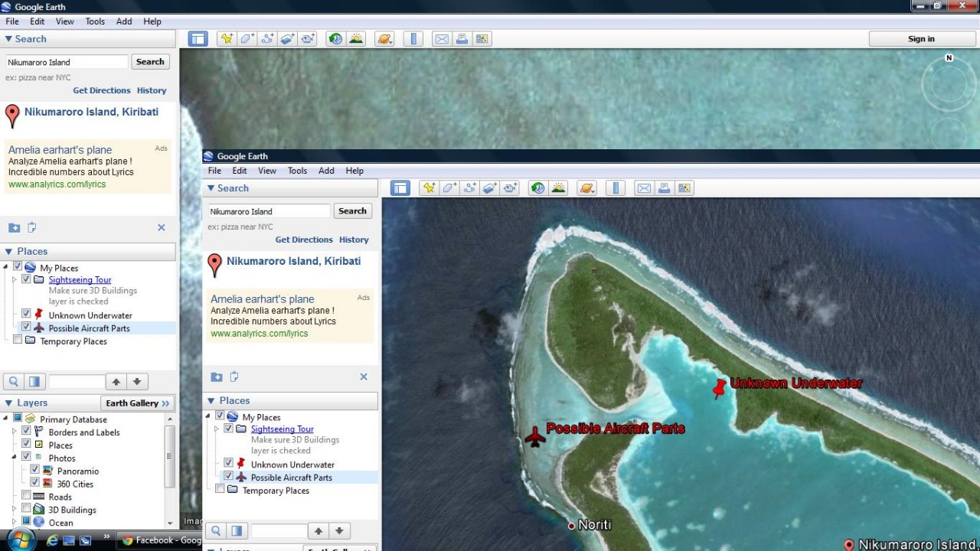Screen dimensions: 980x551
Task: Collapse Search panel in back window
Action: 8,39
